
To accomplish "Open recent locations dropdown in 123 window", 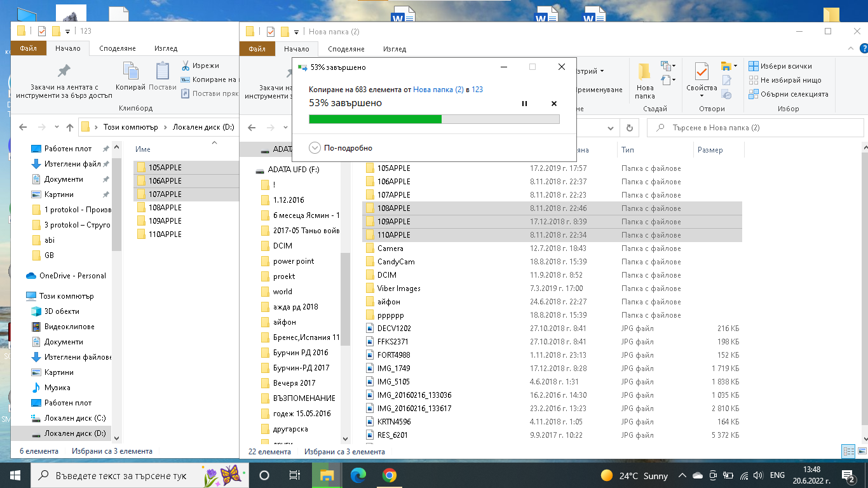I will [57, 127].
